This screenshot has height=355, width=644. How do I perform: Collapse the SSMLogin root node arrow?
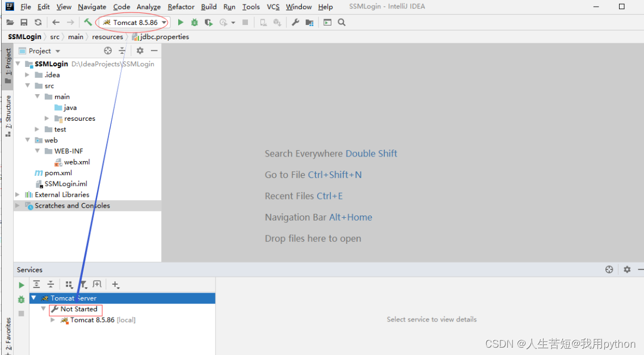point(18,64)
